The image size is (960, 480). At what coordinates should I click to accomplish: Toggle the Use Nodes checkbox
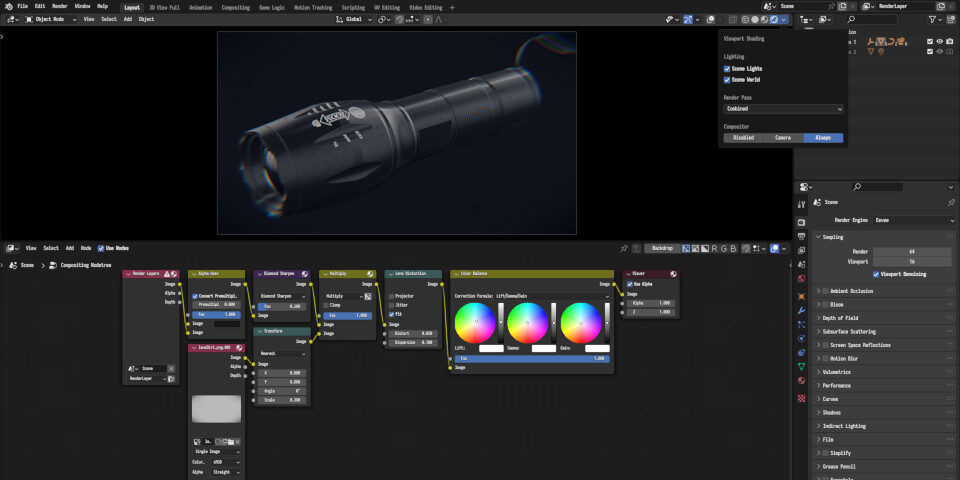coord(101,247)
